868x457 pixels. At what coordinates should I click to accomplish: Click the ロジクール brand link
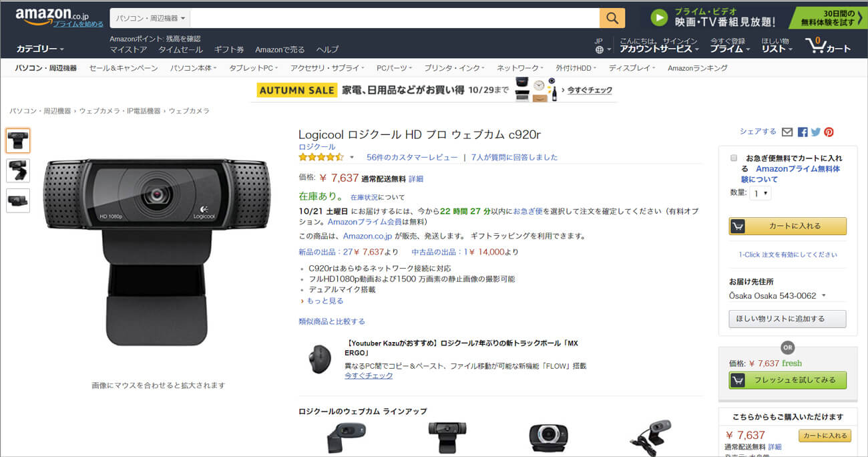316,147
